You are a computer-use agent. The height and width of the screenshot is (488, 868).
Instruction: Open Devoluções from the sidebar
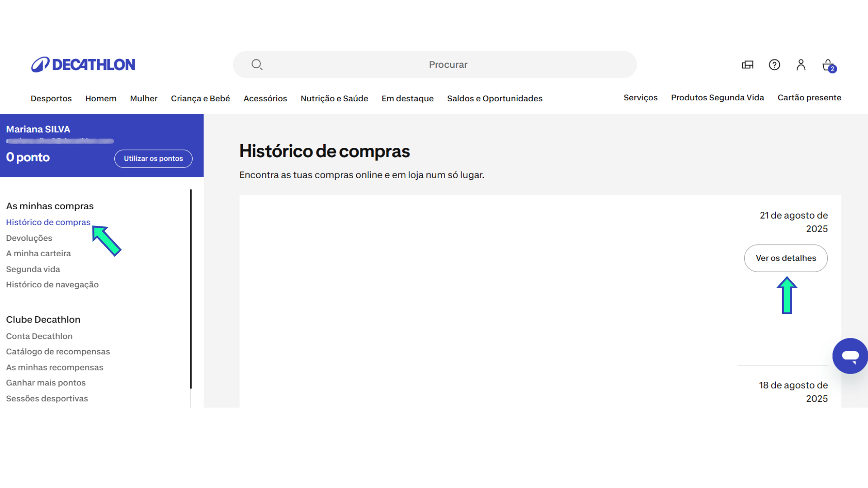coord(29,238)
